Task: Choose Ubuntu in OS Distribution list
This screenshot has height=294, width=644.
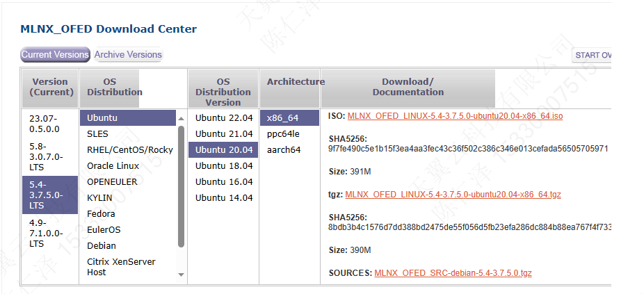Action: pyautogui.click(x=128, y=118)
